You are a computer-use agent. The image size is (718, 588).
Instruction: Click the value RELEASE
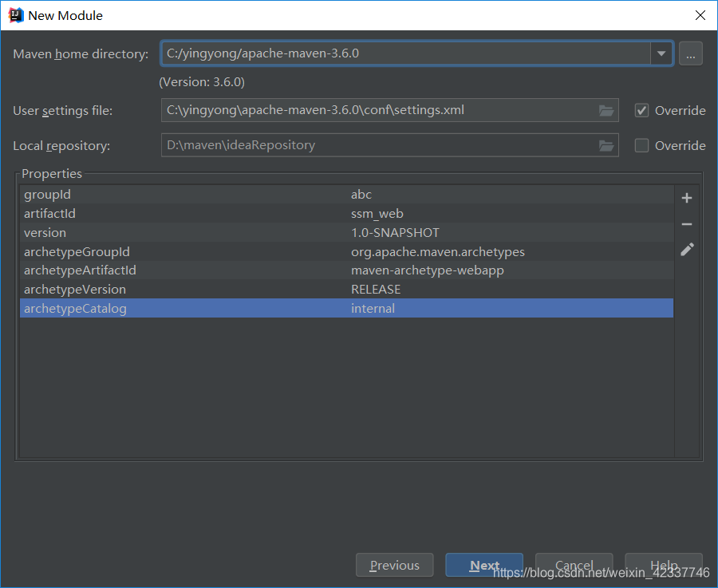[376, 290]
